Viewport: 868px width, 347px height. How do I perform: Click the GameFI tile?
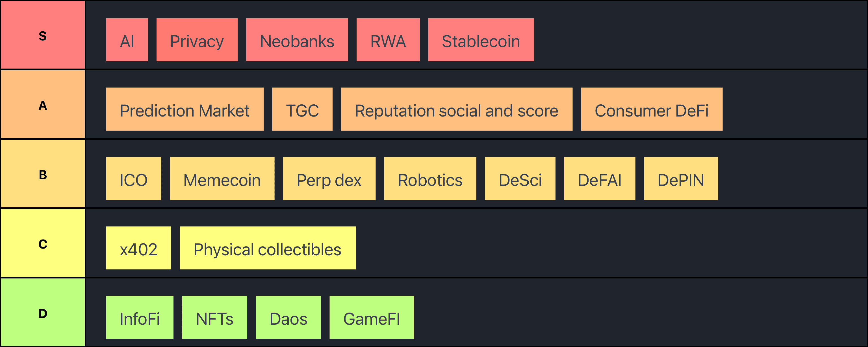pos(371,317)
